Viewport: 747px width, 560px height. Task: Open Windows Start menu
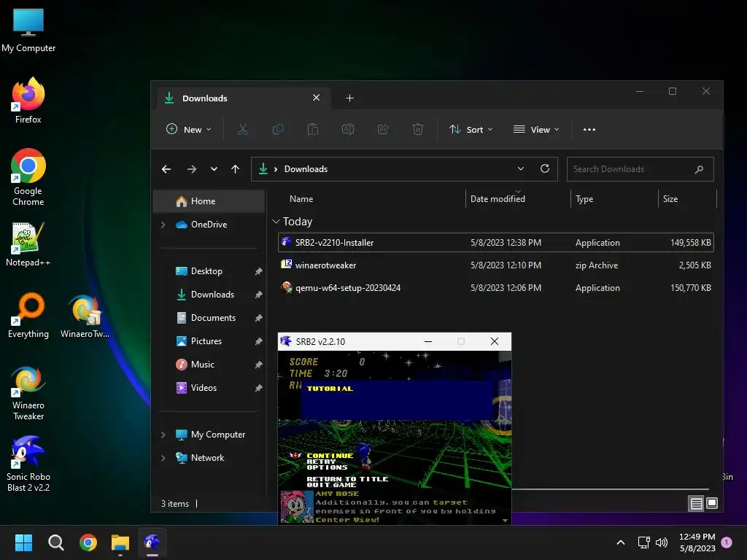click(x=23, y=542)
